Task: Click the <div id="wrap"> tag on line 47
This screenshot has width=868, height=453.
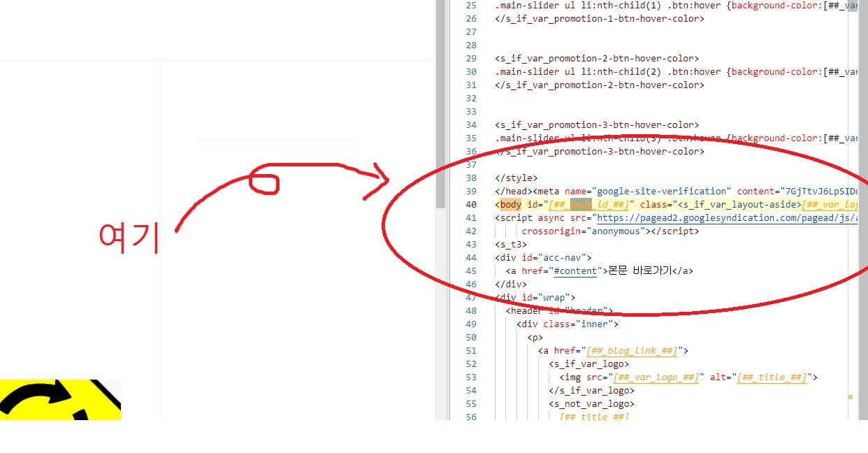Action: pos(535,298)
